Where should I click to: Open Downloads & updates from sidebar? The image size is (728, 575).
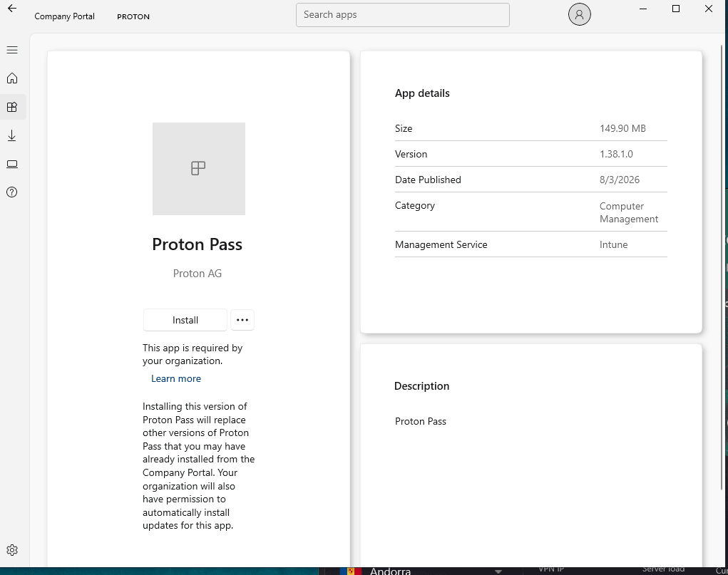12,135
